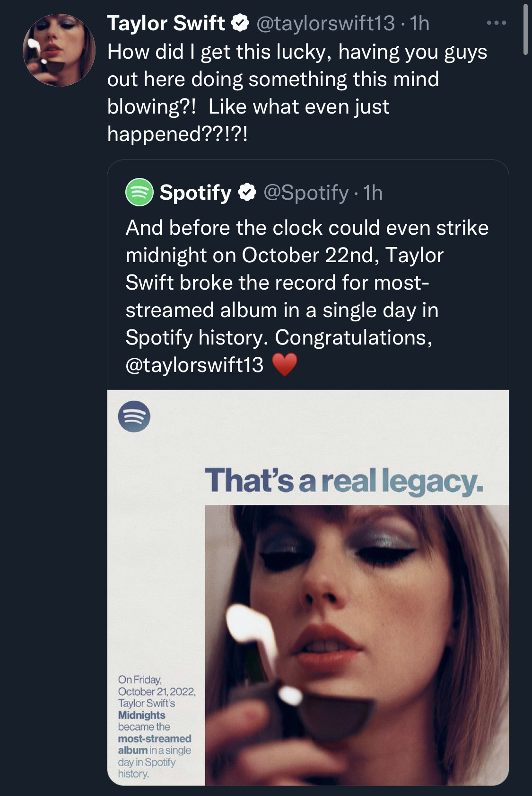Open the Midnights album cover photo
The image size is (532, 796).
coord(357,645)
